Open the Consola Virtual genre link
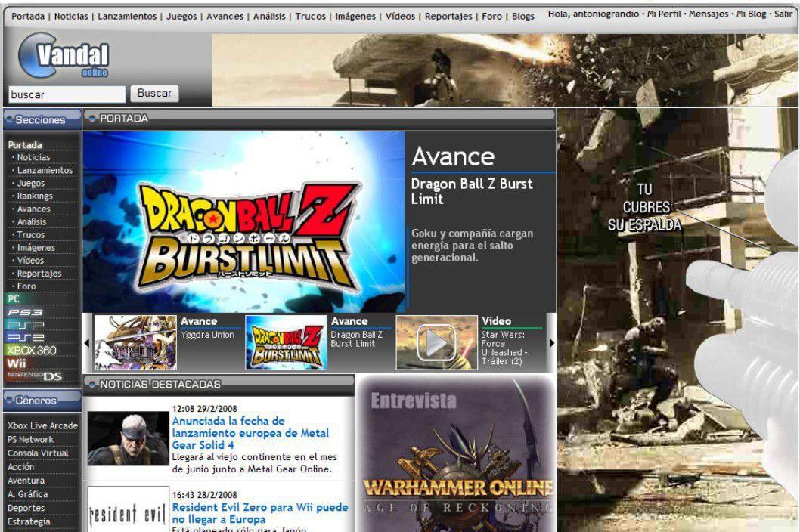The width and height of the screenshot is (800, 532). click(x=38, y=453)
